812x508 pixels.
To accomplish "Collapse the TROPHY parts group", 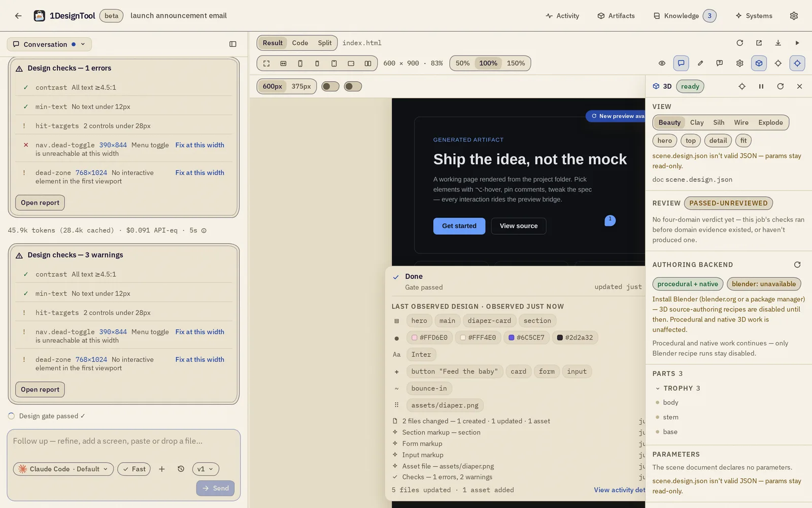I will click(x=658, y=388).
